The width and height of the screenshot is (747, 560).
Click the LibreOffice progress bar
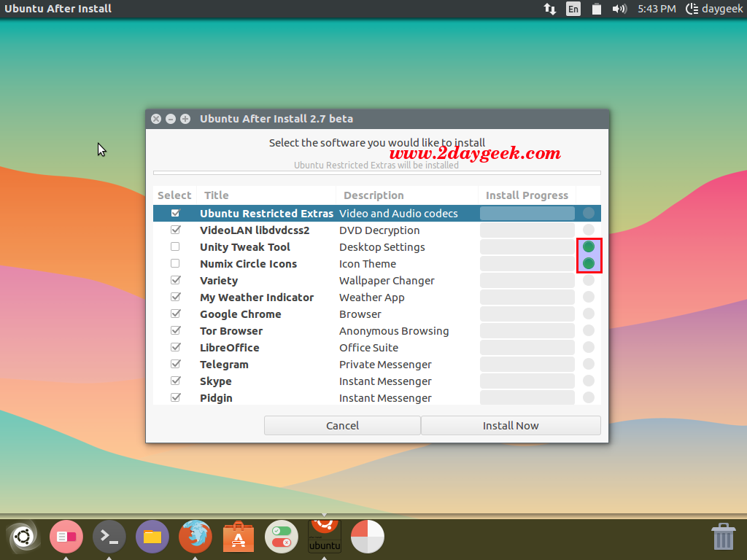[x=527, y=347]
